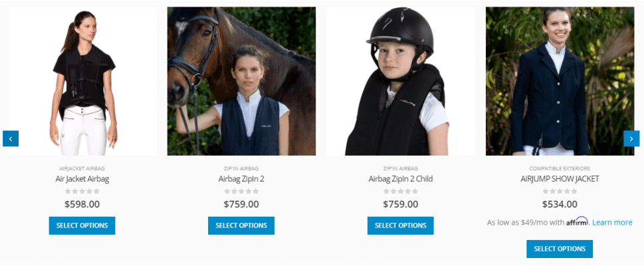Click the next carousel arrow
The image size is (644, 266).
[631, 138]
